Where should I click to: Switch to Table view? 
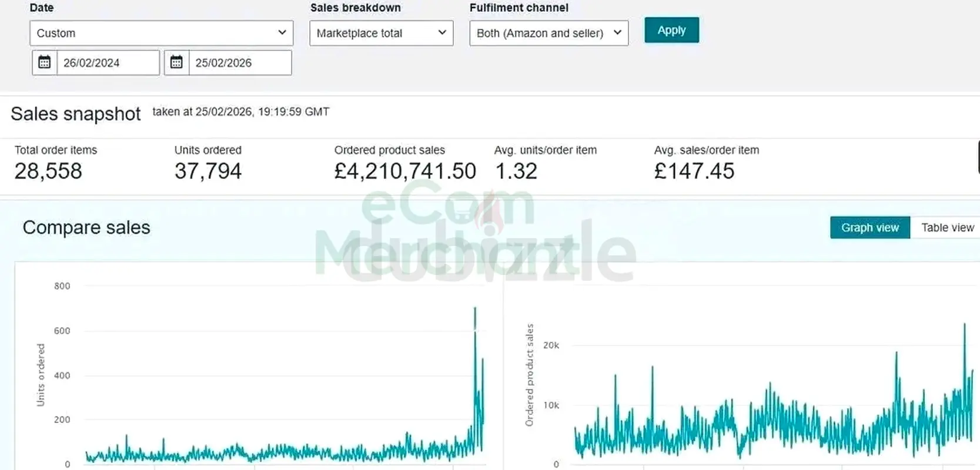(x=946, y=228)
